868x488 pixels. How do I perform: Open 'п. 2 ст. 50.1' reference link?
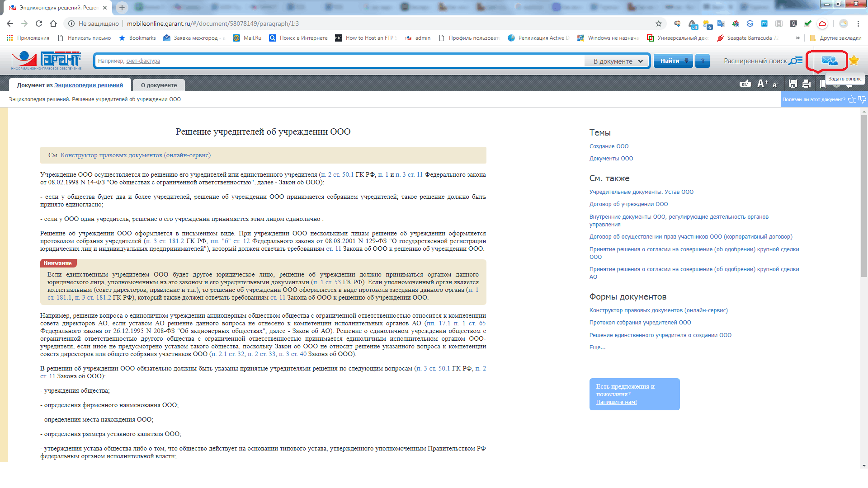click(x=337, y=175)
